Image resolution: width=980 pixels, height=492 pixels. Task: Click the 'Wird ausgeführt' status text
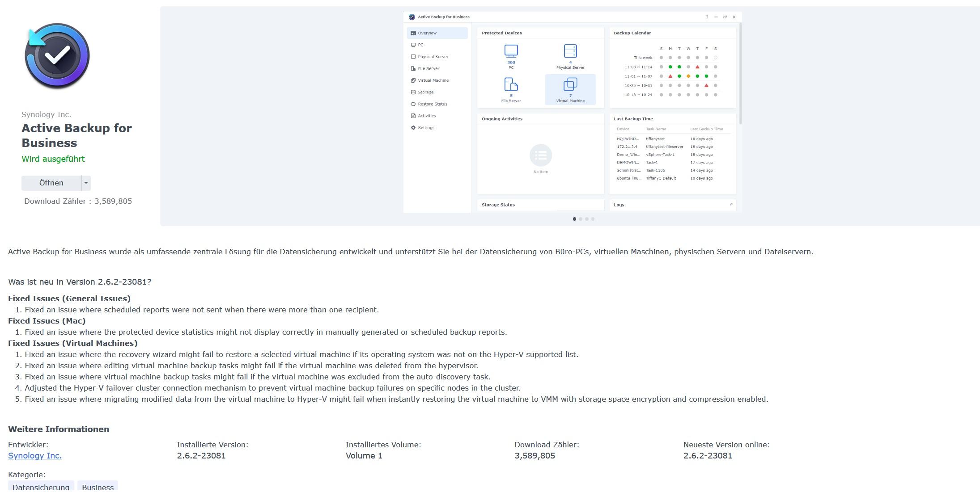pos(53,159)
